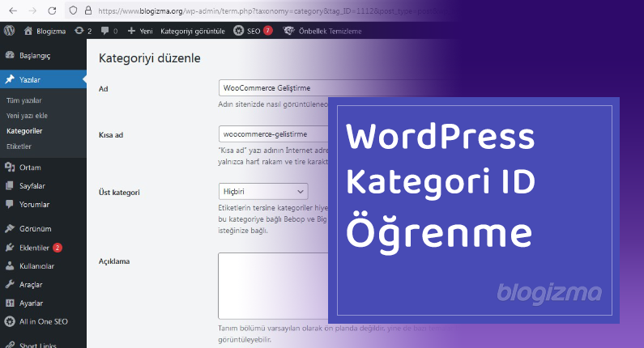The height and width of the screenshot is (348, 644).
Task: Click the All in One SEO gear icon
Action: coord(10,321)
